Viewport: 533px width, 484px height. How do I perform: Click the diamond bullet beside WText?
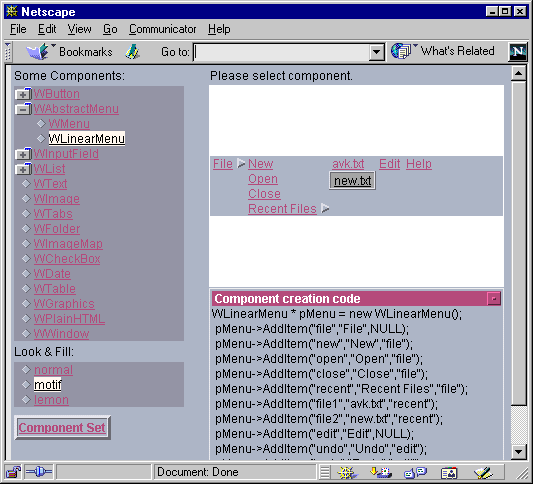coord(26,184)
